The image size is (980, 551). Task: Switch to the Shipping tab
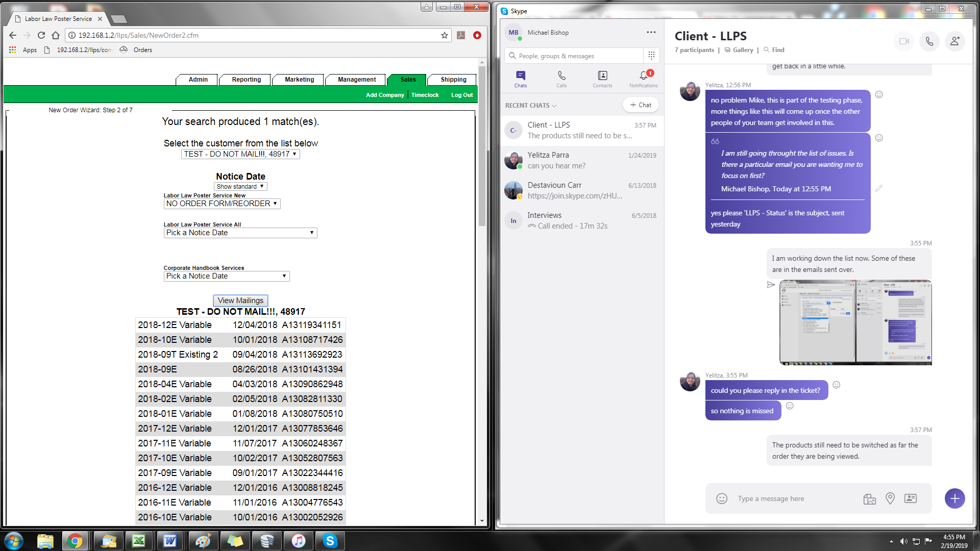pos(453,80)
